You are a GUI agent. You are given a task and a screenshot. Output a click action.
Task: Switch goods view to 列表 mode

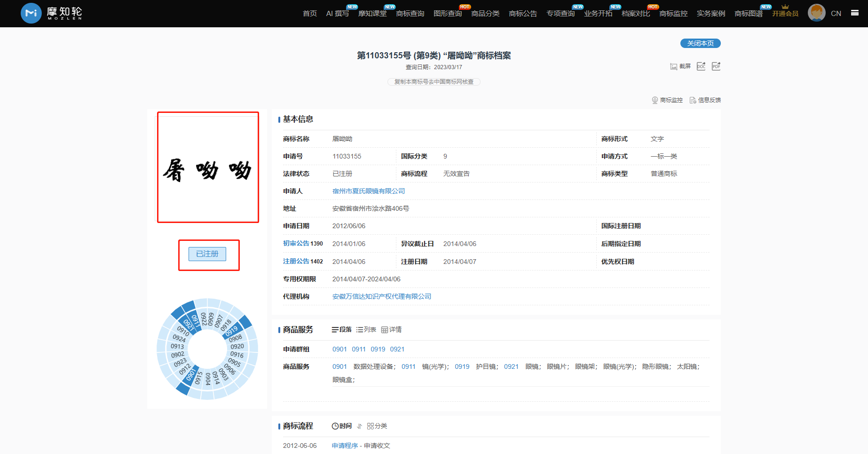[366, 330]
